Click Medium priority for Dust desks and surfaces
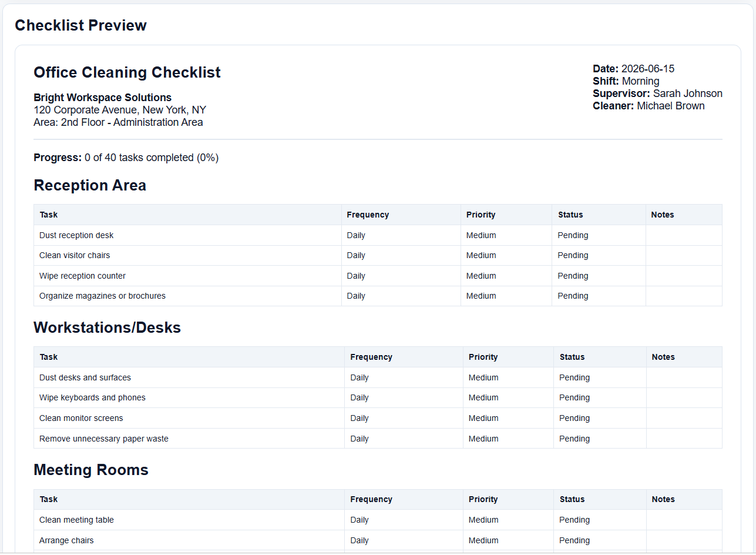756x555 pixels. (x=483, y=377)
